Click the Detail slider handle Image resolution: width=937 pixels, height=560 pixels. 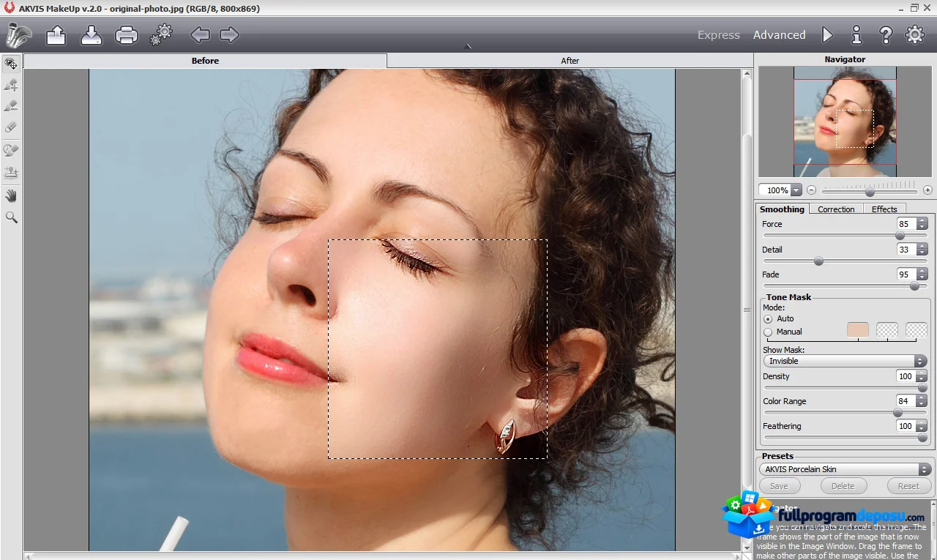[x=818, y=261]
